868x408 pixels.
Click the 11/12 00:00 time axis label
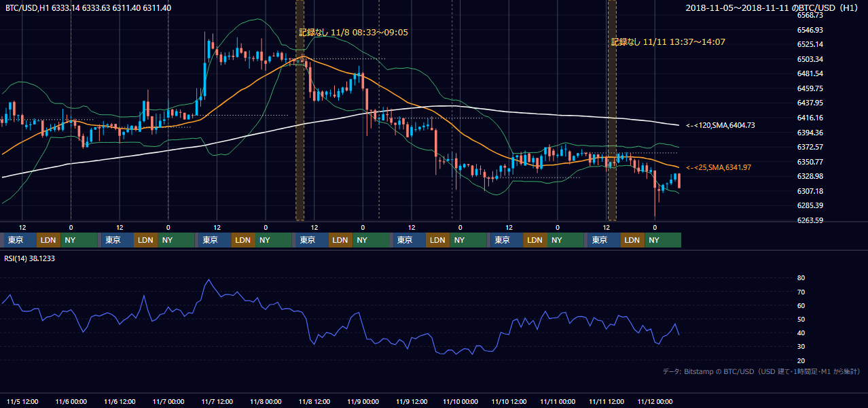tap(654, 401)
